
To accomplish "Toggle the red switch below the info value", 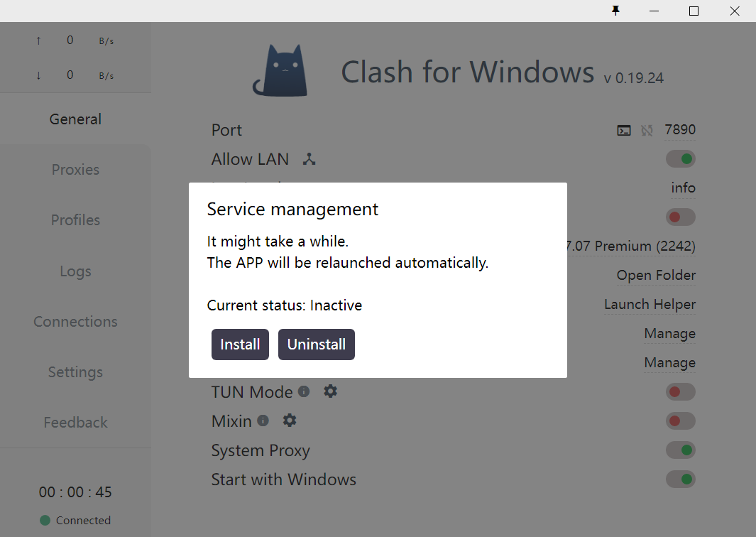I will [681, 217].
